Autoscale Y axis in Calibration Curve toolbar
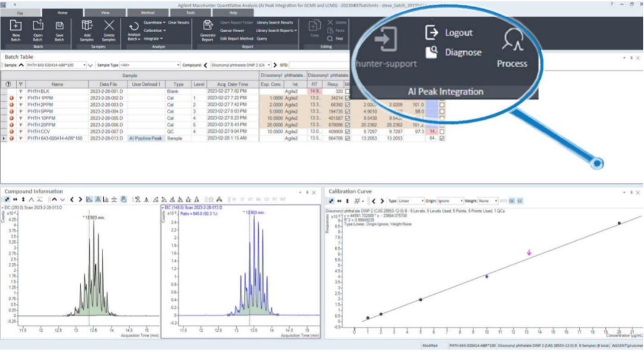644x352 pixels. [x=348, y=201]
